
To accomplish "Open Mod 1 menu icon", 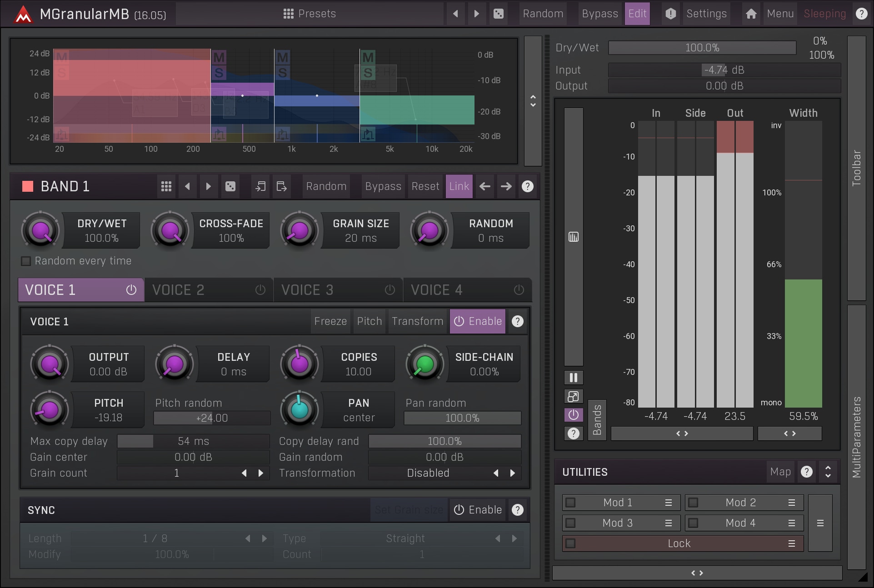I will point(668,503).
